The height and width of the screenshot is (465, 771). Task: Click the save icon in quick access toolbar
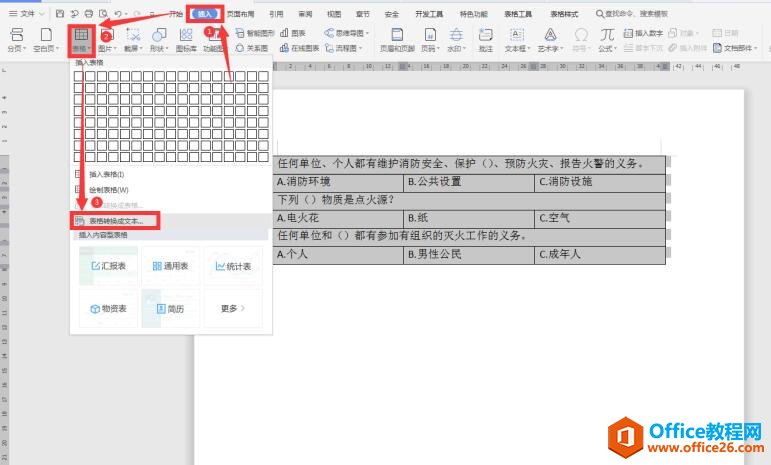tap(59, 14)
